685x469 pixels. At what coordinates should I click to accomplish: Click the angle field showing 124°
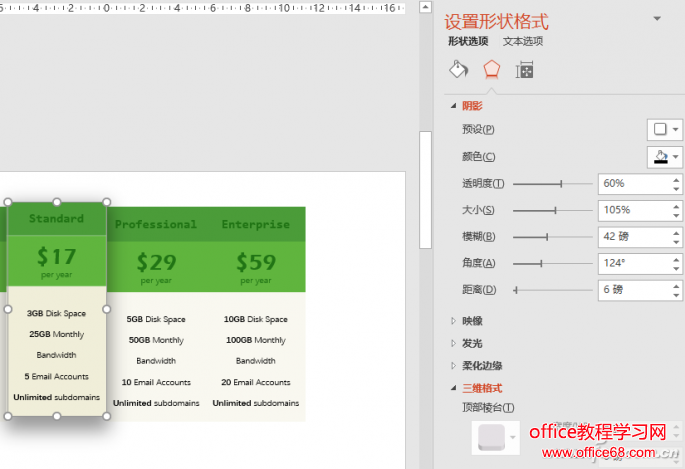point(634,263)
